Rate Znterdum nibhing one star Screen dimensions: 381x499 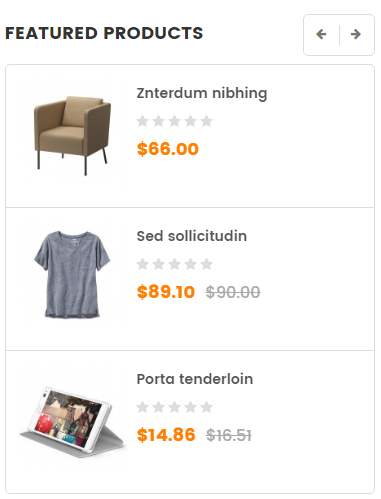(143, 121)
